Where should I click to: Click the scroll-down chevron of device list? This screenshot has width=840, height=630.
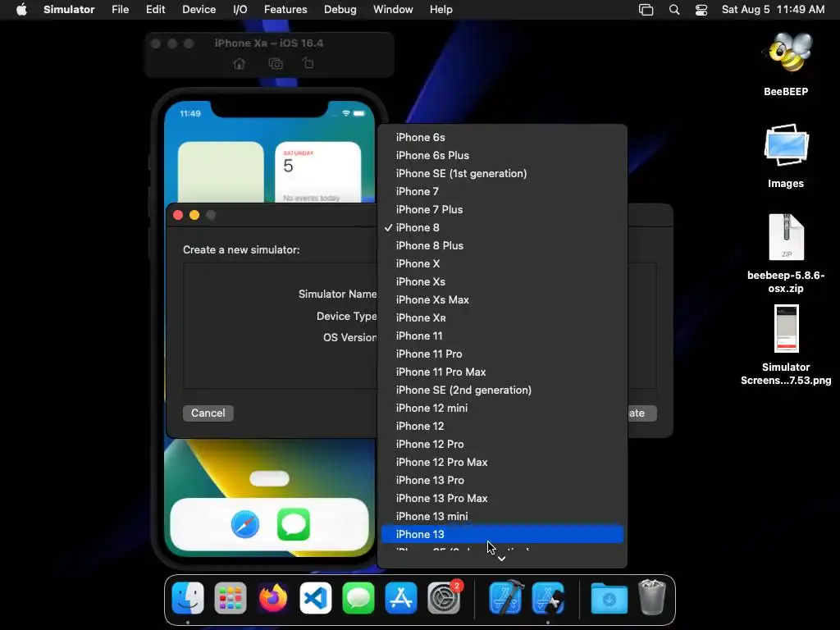[501, 558]
